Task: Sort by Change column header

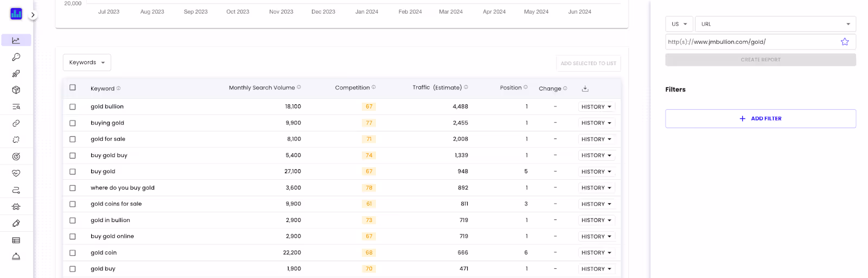Action: (550, 89)
